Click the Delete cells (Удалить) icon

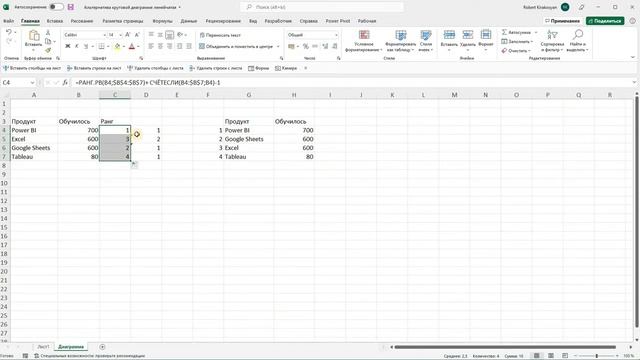468,35
